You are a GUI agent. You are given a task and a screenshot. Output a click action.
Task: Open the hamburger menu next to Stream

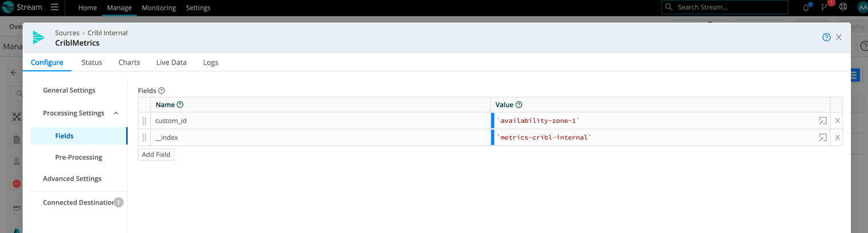pyautogui.click(x=54, y=7)
